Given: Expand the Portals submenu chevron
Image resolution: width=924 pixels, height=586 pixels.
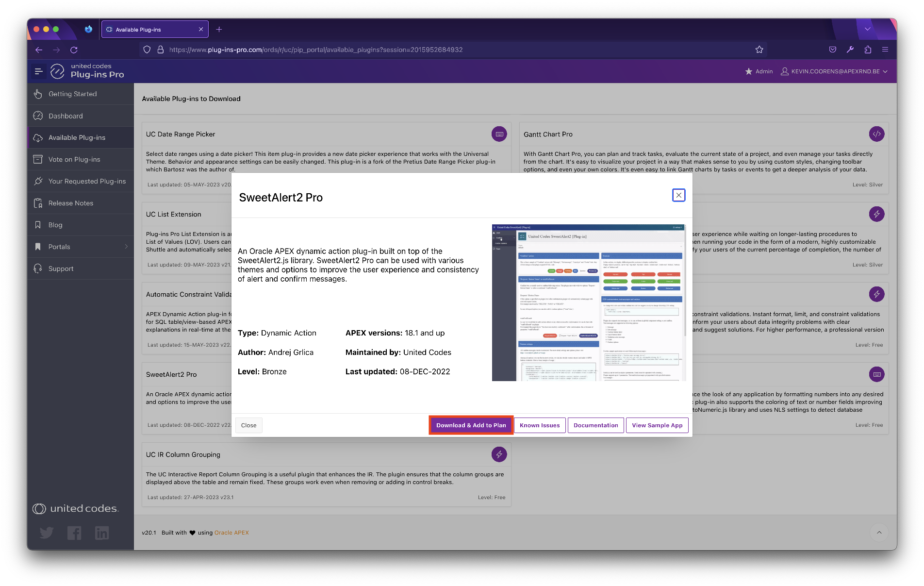Looking at the screenshot, I should [126, 247].
